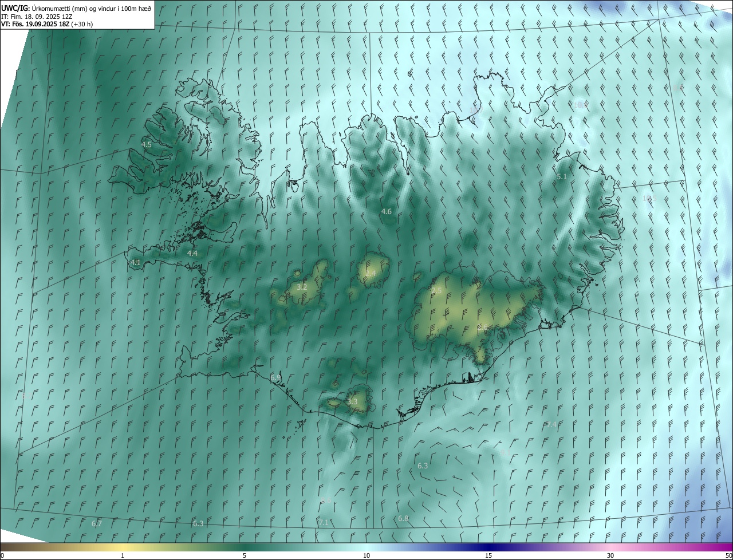
Task: Click the tick label 1 on the color scale
Action: [x=123, y=555]
